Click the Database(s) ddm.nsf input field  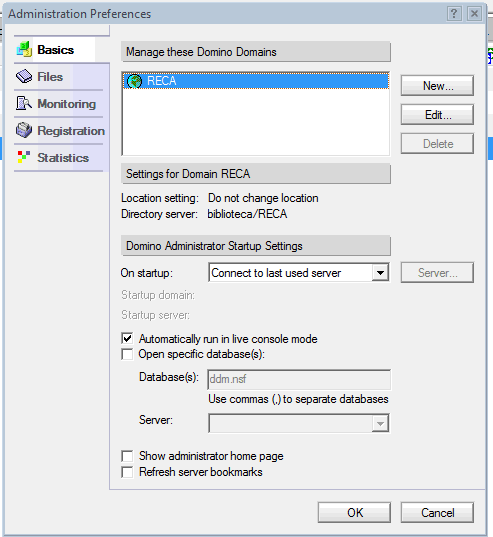point(299,379)
